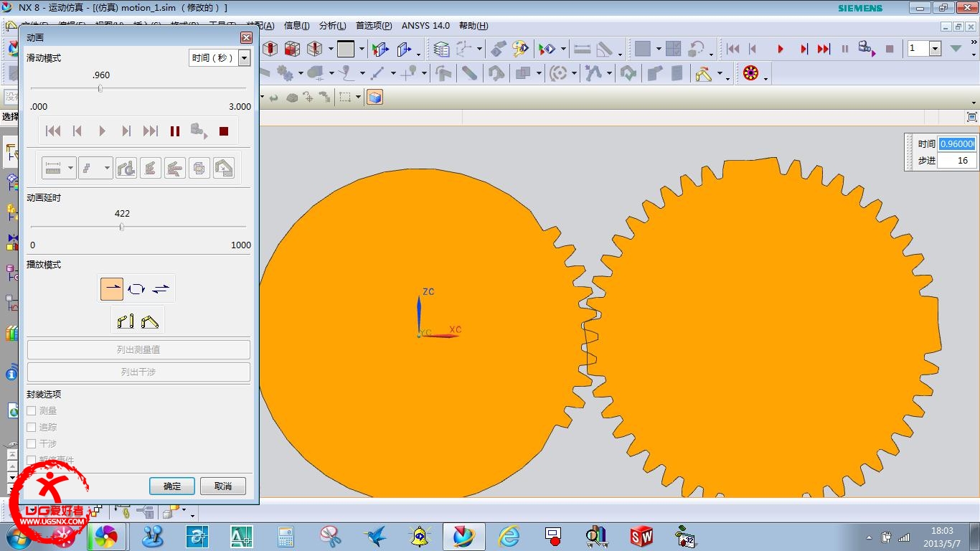
Task: Click step forward in main toolbar
Action: click(804, 50)
